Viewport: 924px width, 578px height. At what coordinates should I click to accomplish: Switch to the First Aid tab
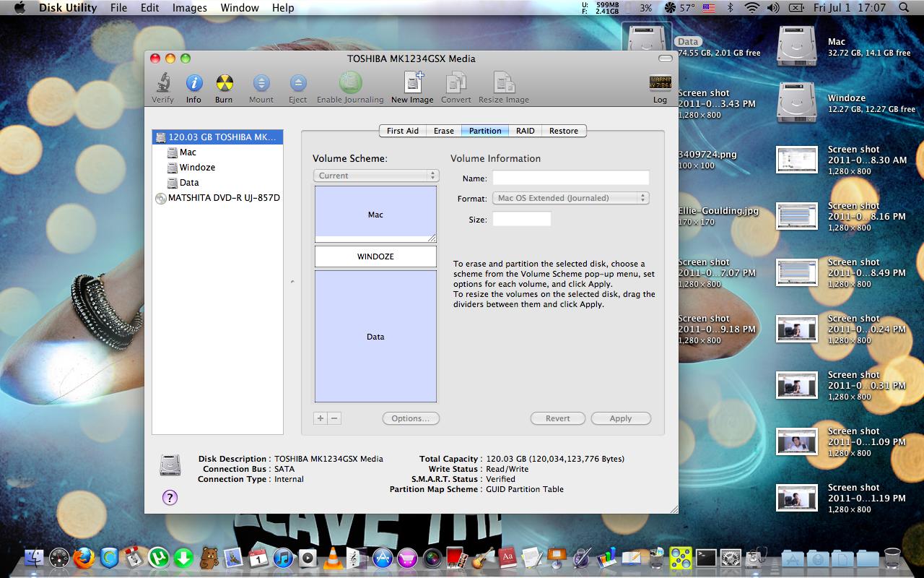click(402, 131)
